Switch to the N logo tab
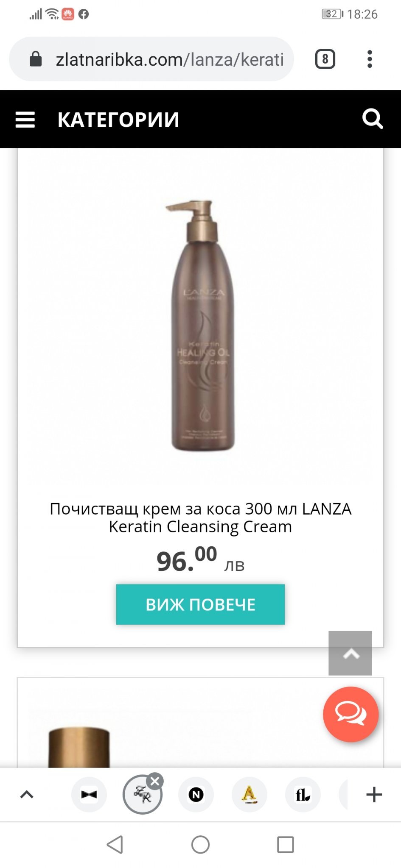The image size is (401, 868). click(196, 795)
